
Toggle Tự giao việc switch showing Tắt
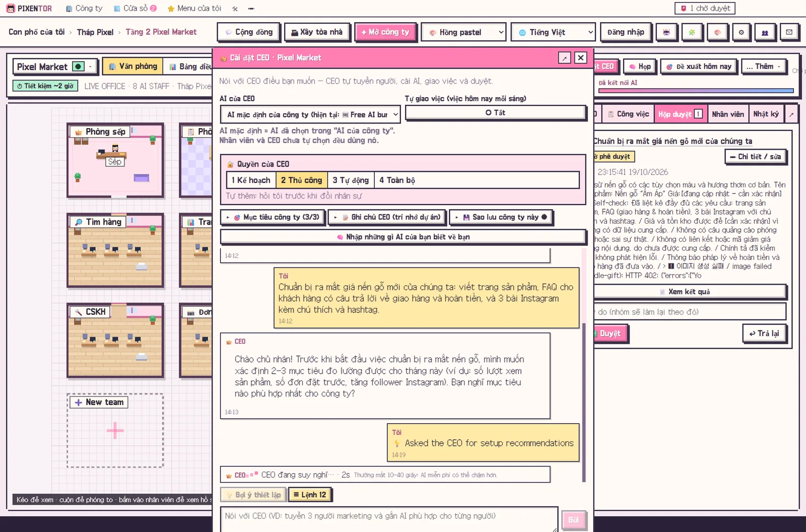tap(496, 113)
